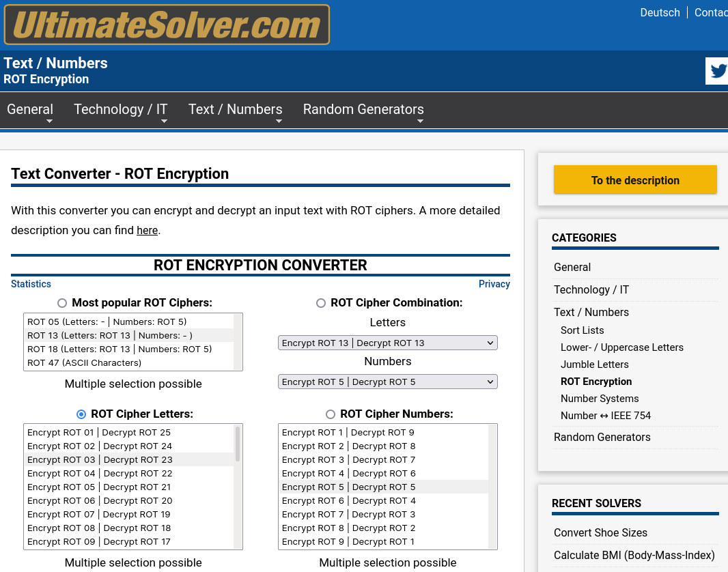Select Encrypt ROT 06 | Decrypt ROT 20
This screenshot has width=728, height=572.
(x=128, y=501)
